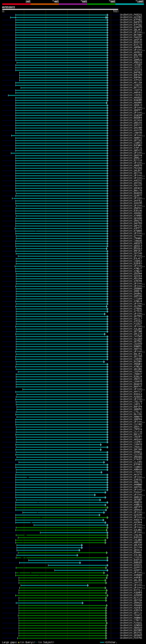Select the UniRef100_B9SD33 label

[131, 42]
